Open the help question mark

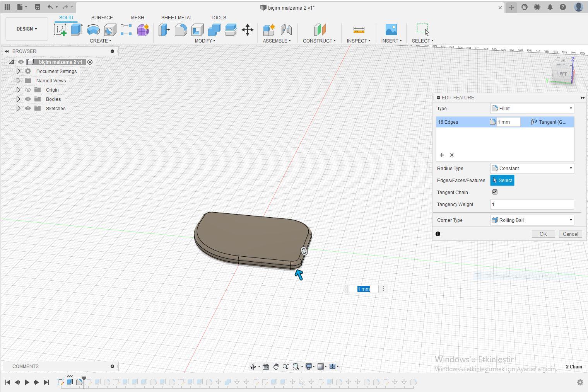[x=563, y=7]
